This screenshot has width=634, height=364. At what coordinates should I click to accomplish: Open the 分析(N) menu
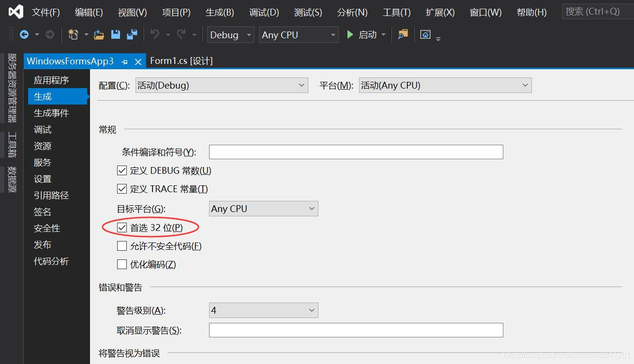point(352,12)
